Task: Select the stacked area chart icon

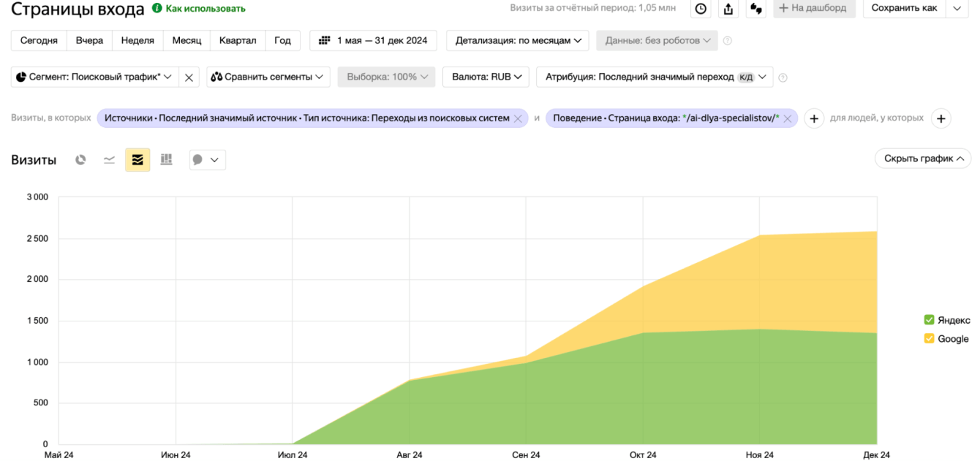Action: coord(137,160)
